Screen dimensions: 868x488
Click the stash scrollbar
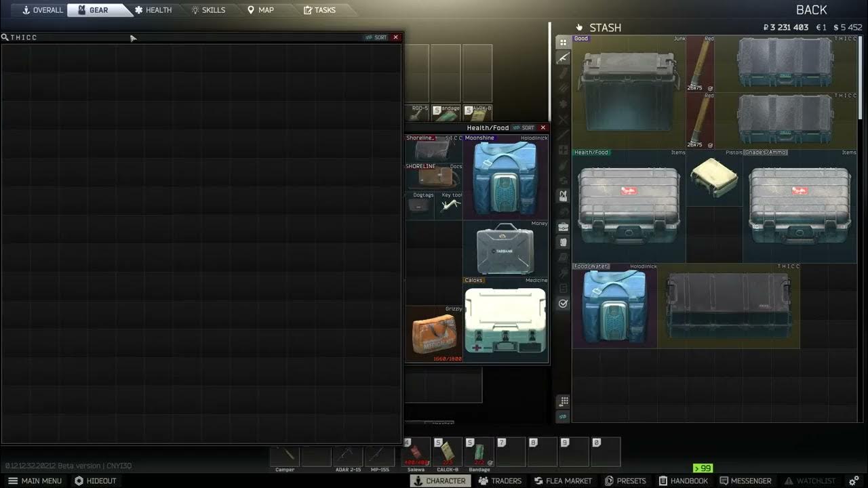861,79
